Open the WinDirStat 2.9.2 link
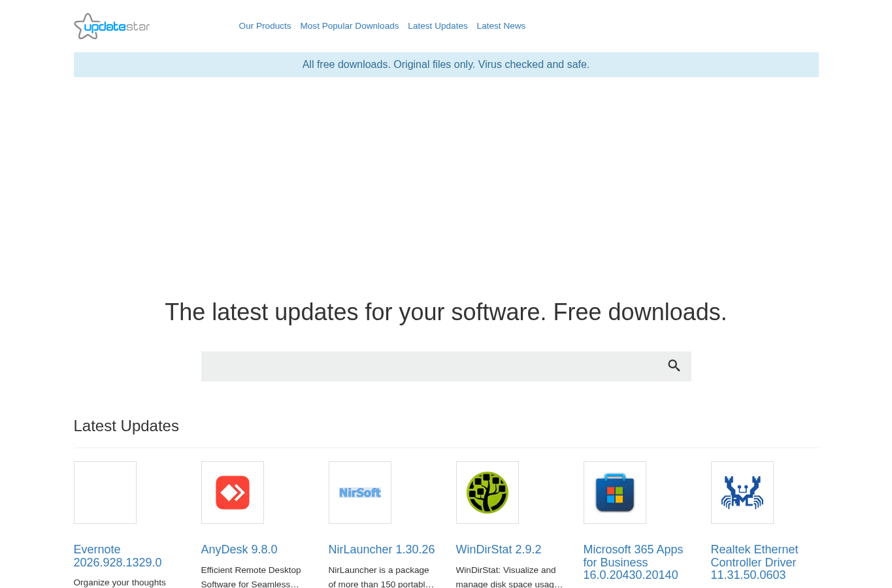Screen dimensions: 892x588 [x=499, y=549]
